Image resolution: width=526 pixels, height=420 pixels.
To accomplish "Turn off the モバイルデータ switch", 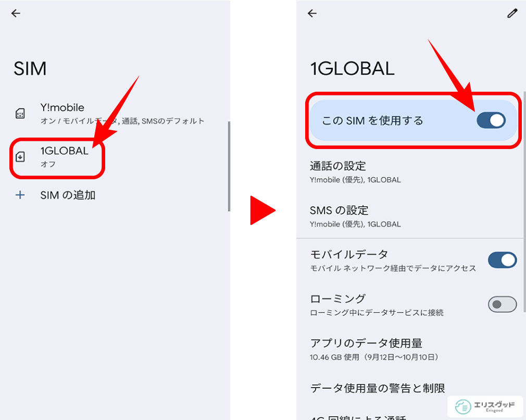I will [x=502, y=260].
